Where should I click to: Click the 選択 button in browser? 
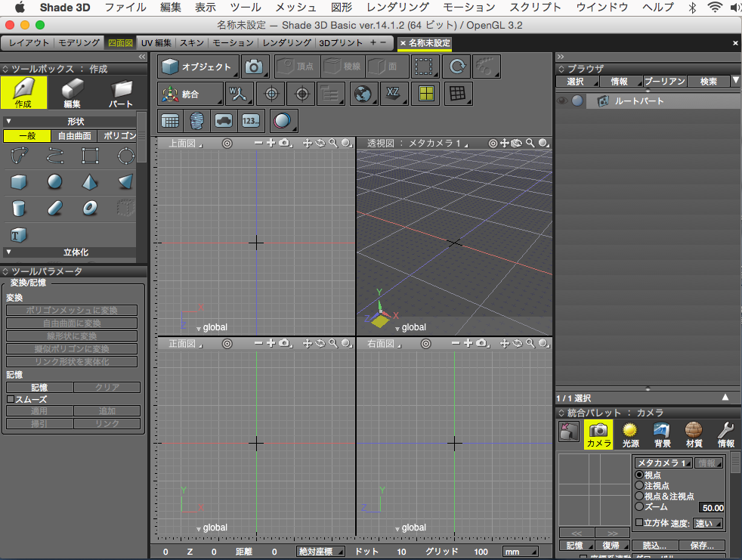(577, 82)
